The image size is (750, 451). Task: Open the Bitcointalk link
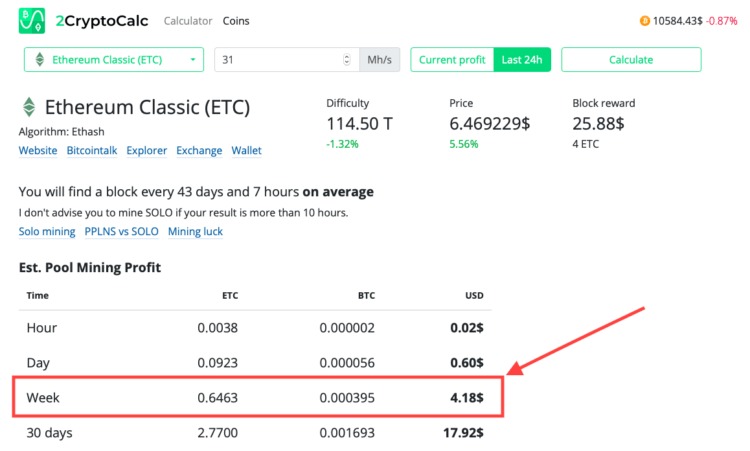tap(92, 150)
